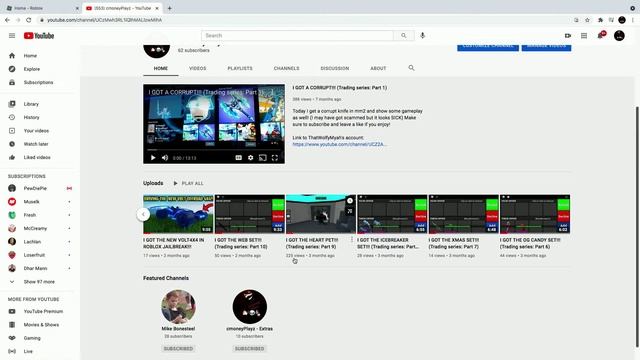Toggle SUBSCRIBED for cmoneyPlayz - Extras
Image resolution: width=640 pixels, height=360 pixels.
click(x=249, y=349)
